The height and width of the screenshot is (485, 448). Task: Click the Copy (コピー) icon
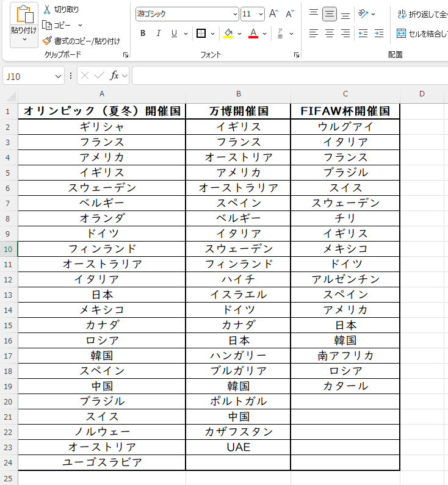point(47,25)
